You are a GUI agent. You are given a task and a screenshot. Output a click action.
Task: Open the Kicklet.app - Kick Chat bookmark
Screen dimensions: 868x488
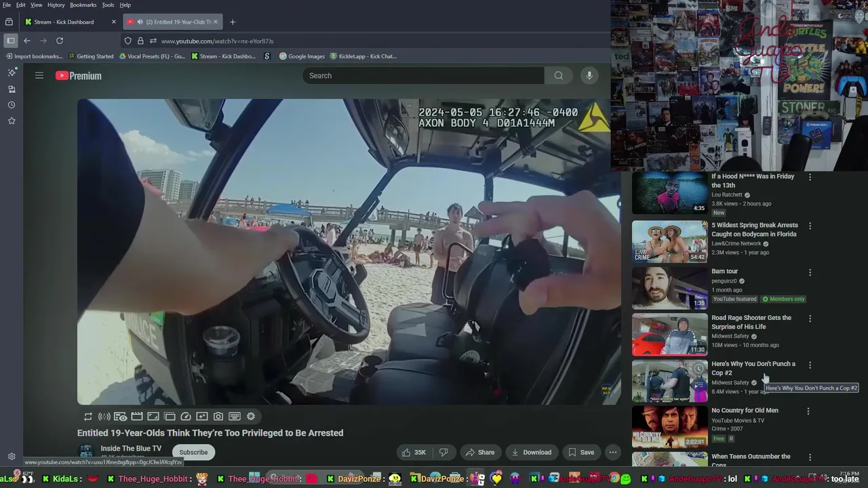click(363, 56)
